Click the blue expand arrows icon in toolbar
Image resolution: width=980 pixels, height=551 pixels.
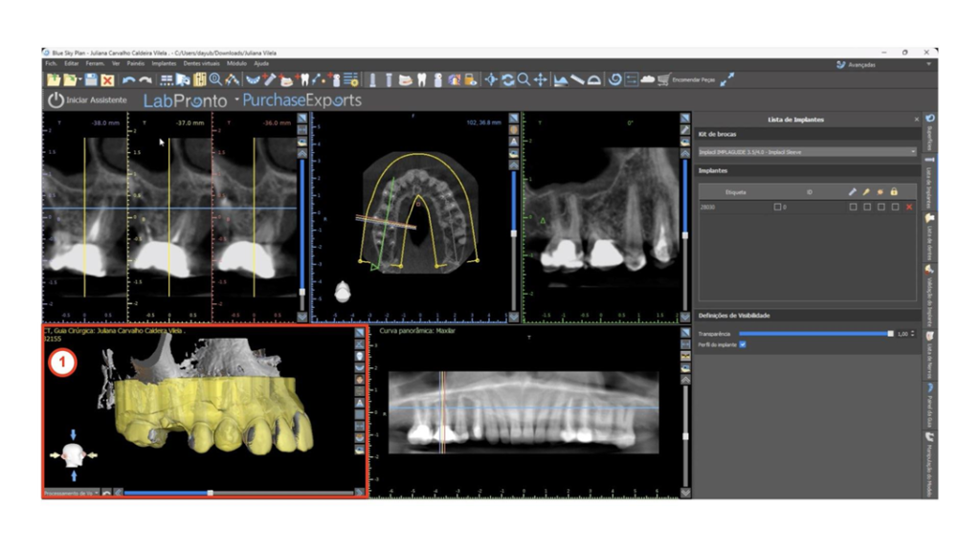click(727, 80)
